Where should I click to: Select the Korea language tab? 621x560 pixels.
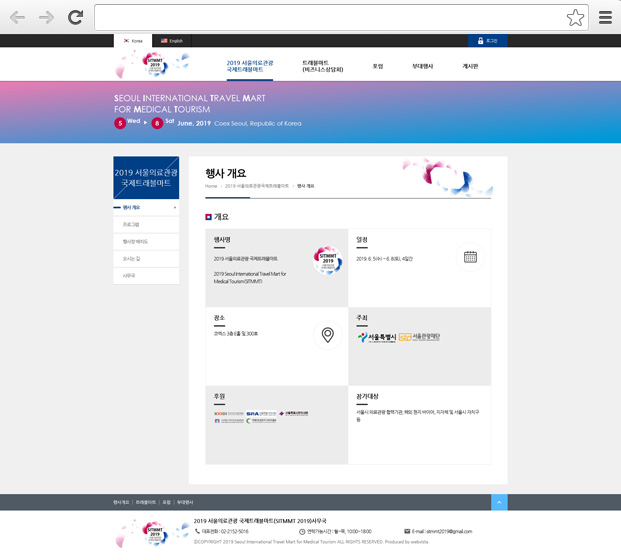pyautogui.click(x=133, y=40)
